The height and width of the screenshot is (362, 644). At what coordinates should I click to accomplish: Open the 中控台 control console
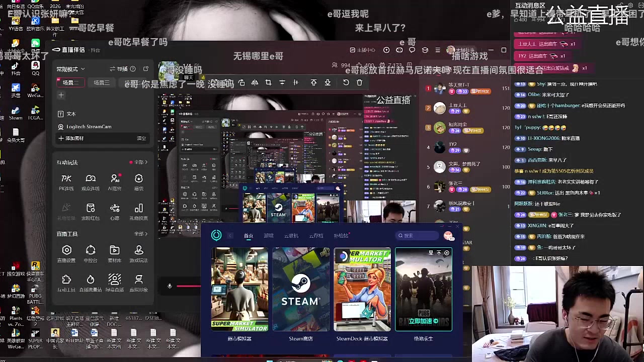pos(91,254)
